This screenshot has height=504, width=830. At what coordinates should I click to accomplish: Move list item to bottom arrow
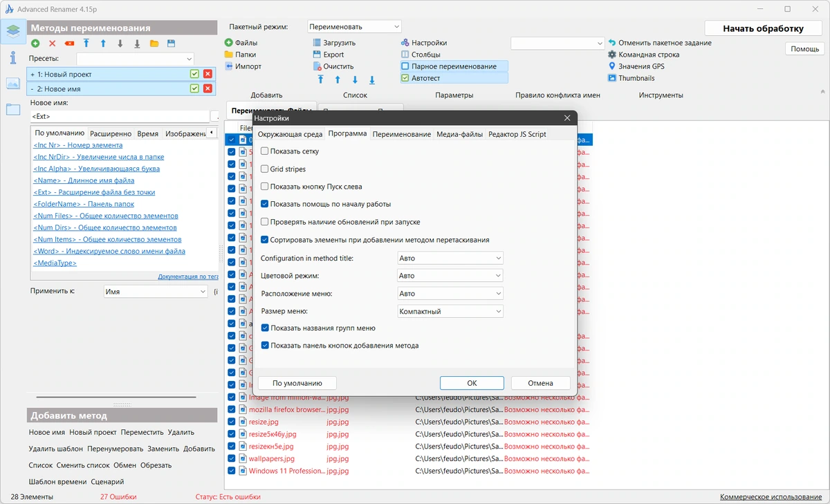pyautogui.click(x=372, y=80)
